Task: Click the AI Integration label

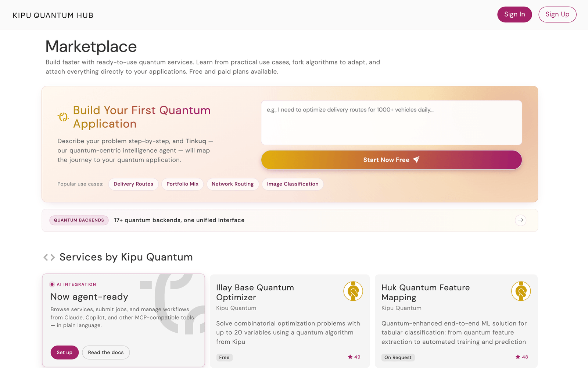Action: (x=76, y=284)
